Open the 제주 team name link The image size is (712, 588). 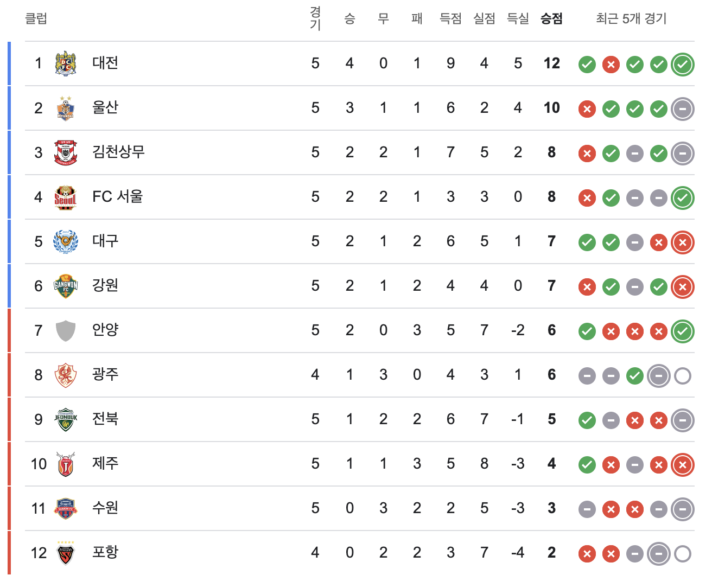105,463
